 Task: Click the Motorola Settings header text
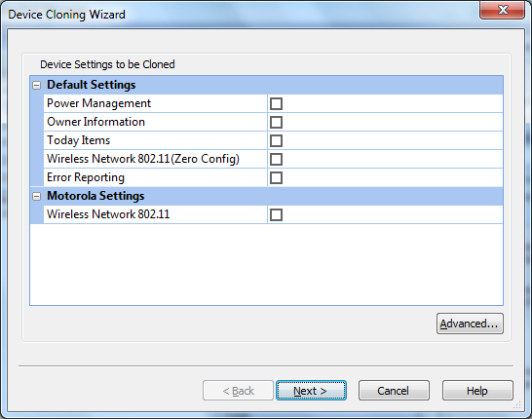tap(95, 196)
